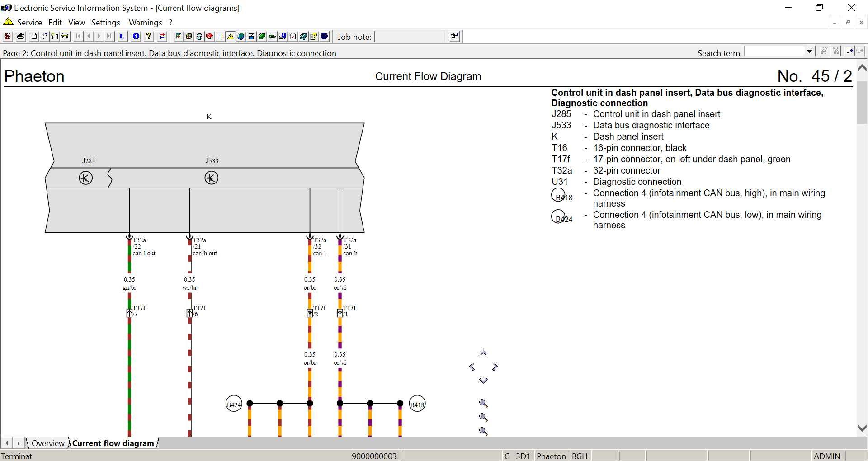868x461 pixels.
Task: Pan diagram down with navigation arrow
Action: point(483,381)
